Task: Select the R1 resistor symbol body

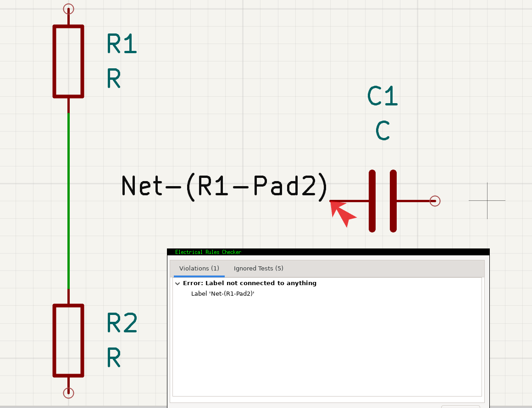Action: 68,61
